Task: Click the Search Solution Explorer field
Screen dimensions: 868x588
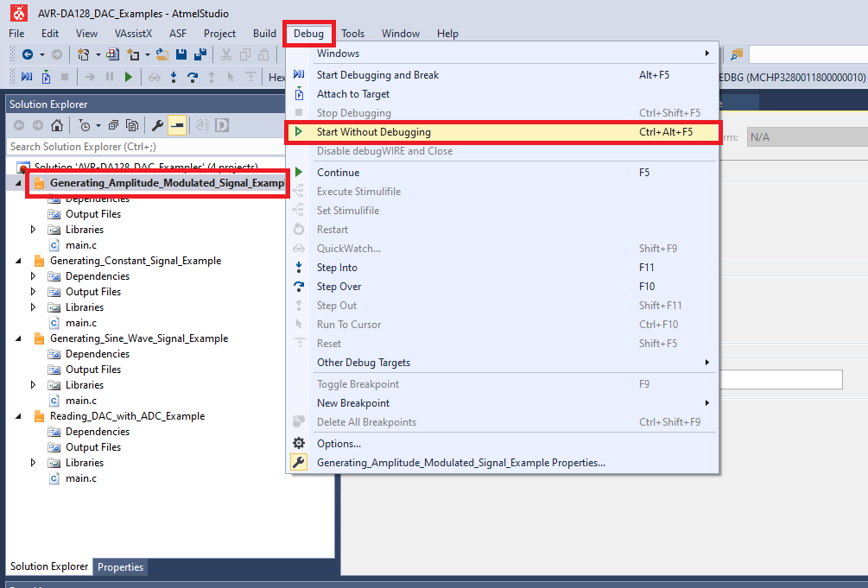Action: 147,147
